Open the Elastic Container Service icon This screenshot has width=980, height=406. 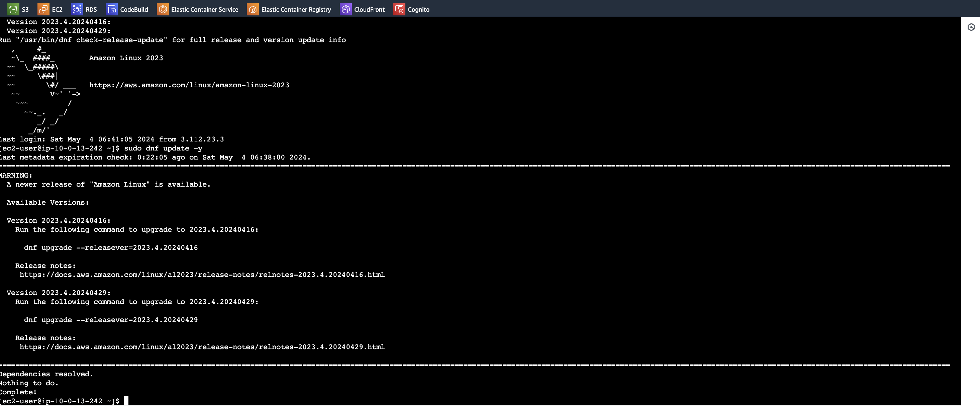[x=163, y=9]
